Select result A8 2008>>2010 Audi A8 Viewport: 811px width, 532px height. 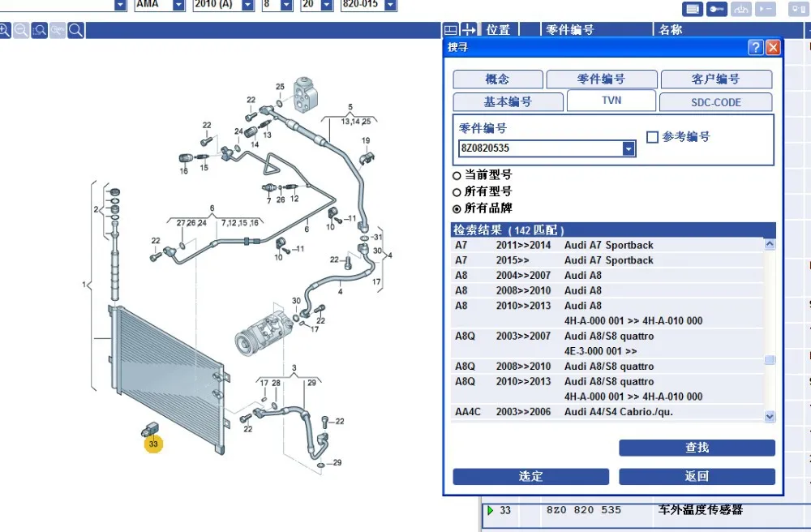607,290
